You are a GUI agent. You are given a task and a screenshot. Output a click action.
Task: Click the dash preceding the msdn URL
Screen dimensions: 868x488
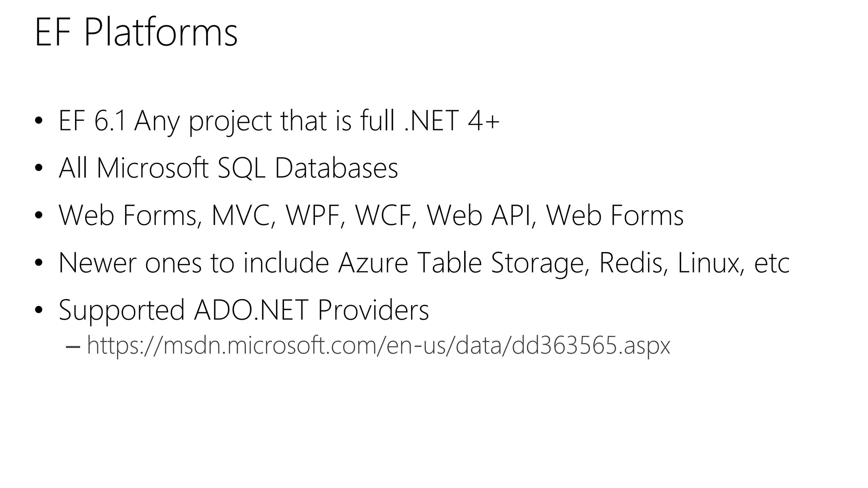(73, 347)
